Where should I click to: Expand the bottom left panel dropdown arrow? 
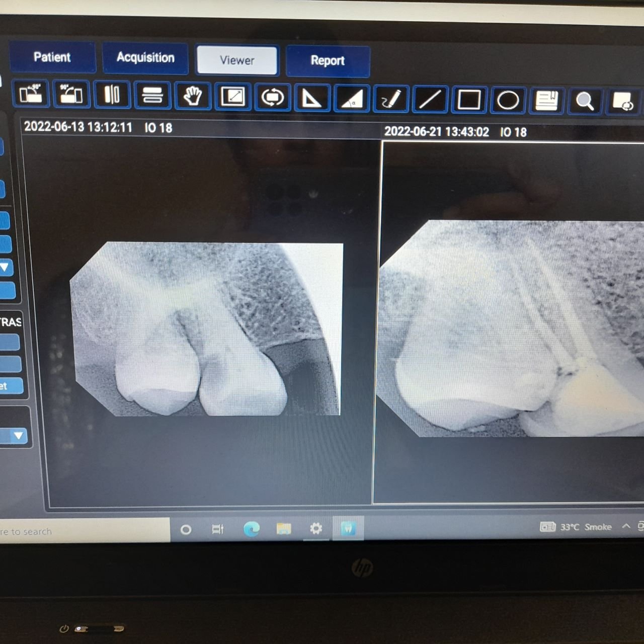(19, 435)
